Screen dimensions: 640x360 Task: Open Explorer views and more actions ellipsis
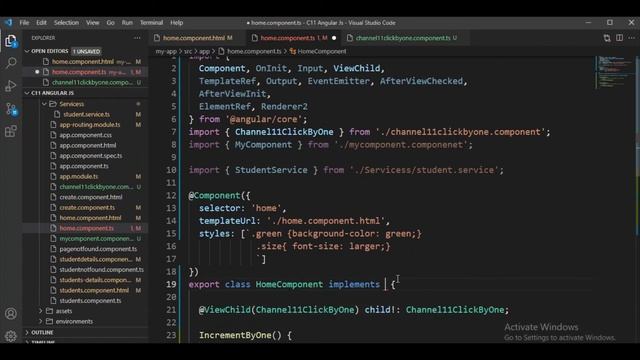tap(137, 38)
